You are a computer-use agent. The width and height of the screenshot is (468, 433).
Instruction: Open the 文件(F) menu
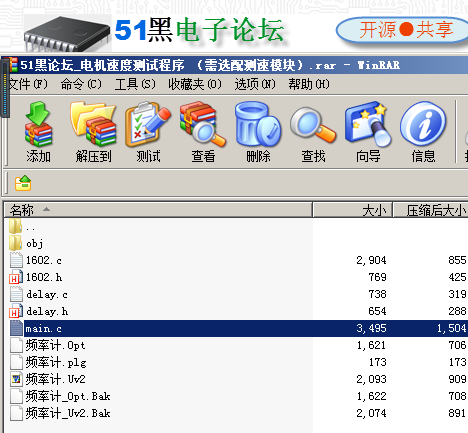point(28,84)
